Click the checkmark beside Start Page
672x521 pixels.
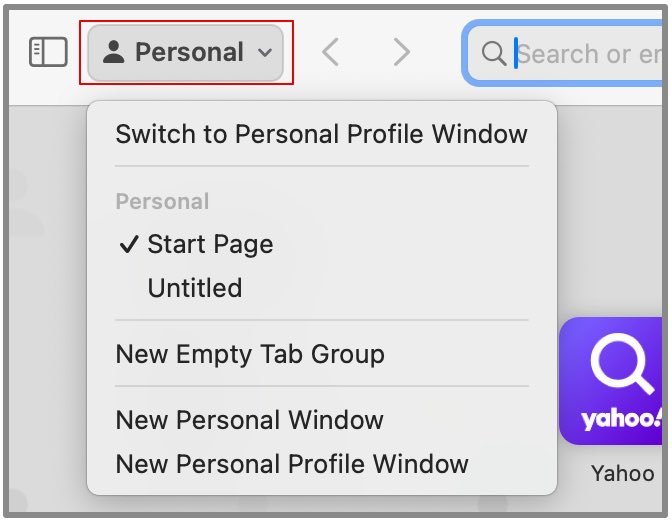pos(127,245)
